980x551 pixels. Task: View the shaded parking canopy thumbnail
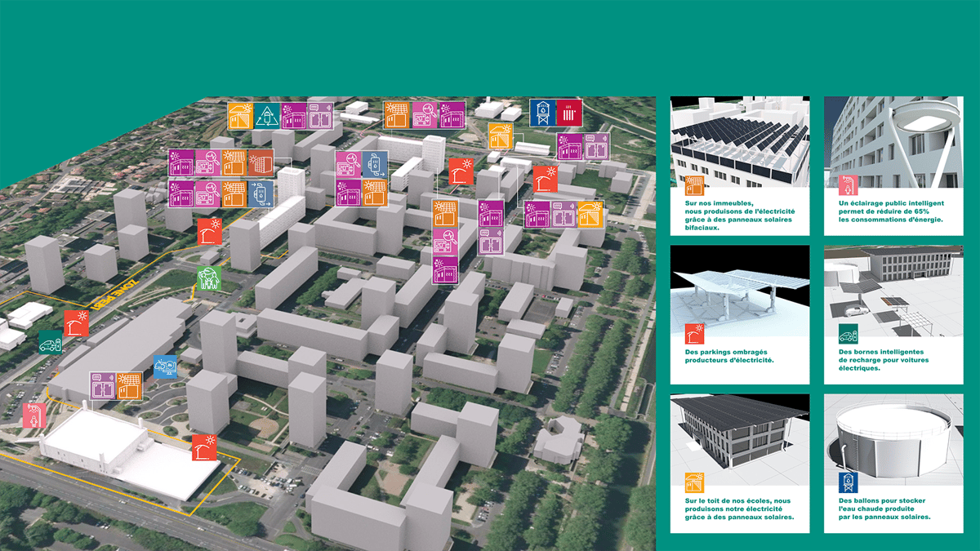pos(740,290)
